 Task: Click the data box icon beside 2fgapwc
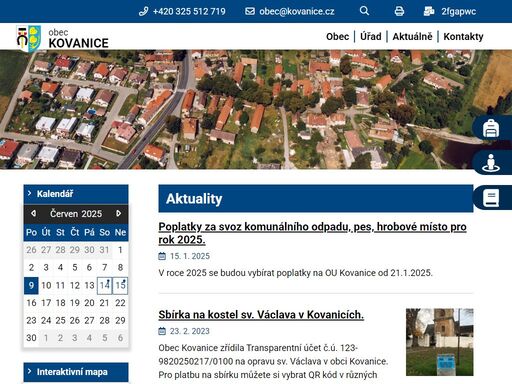pyautogui.click(x=429, y=11)
